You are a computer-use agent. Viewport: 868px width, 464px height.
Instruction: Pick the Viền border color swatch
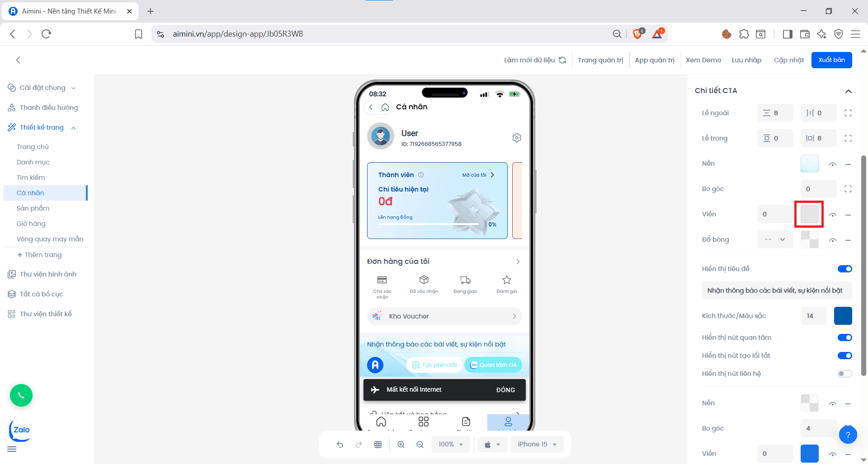[x=809, y=214]
